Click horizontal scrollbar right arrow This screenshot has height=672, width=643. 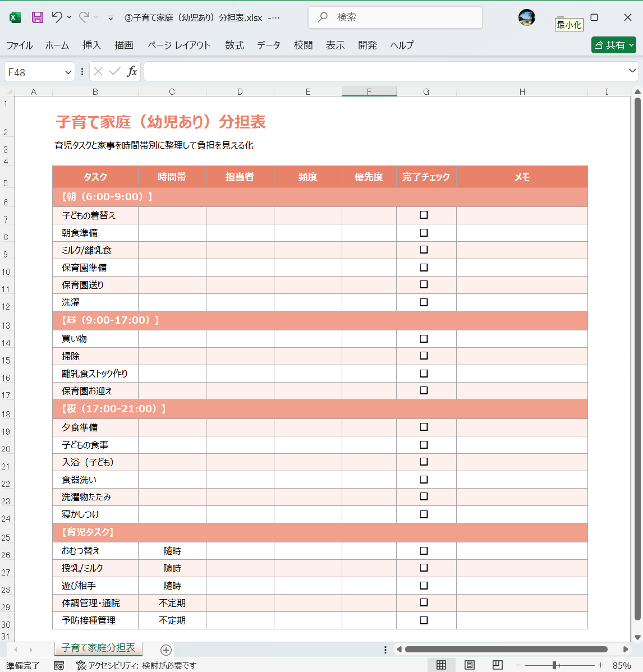point(626,650)
